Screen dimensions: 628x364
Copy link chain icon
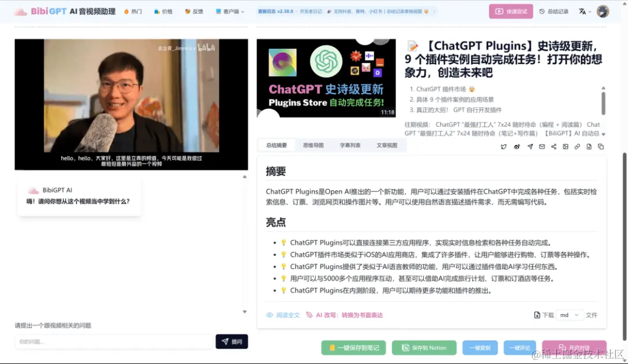point(577,147)
